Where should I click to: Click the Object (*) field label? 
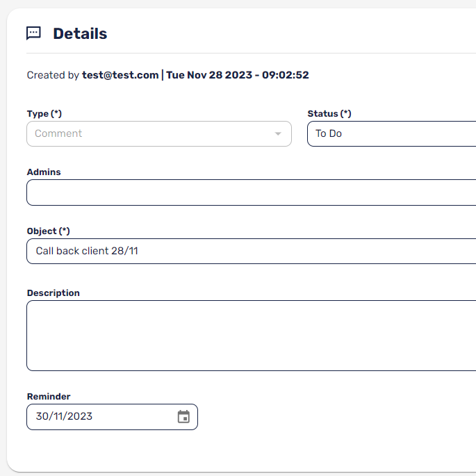click(x=49, y=231)
